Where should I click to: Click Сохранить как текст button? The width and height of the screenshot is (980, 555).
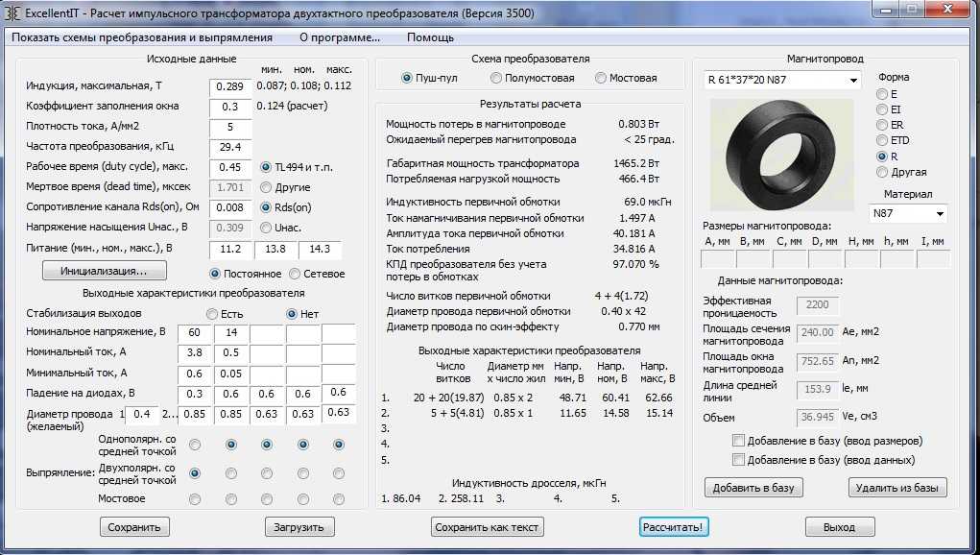pyautogui.click(x=487, y=527)
